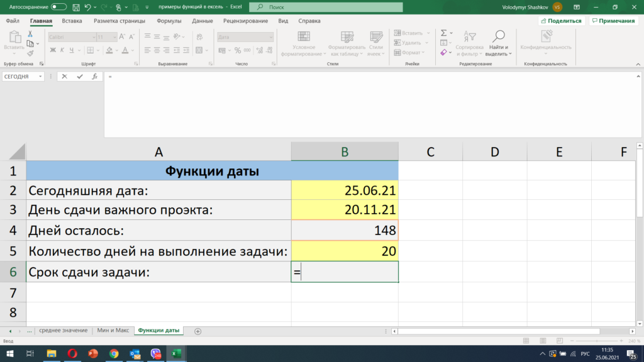Switch to the Вставка tab
Screen dimensions: 644x362
[x=72, y=21]
